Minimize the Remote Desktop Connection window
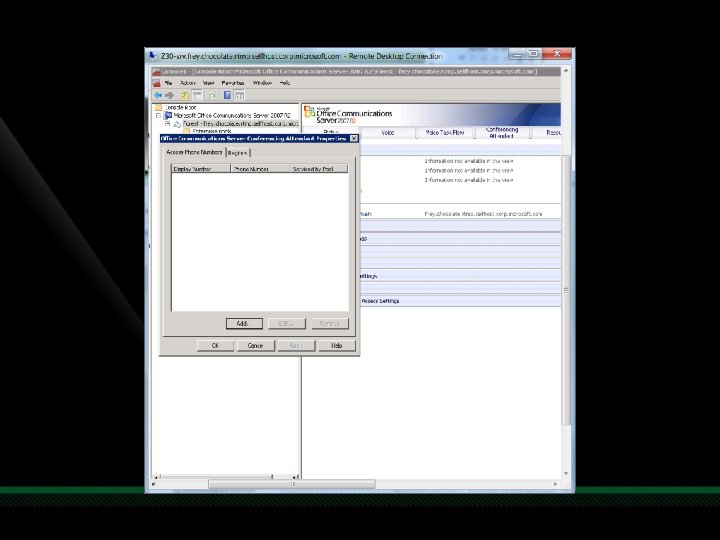 (x=517, y=54)
